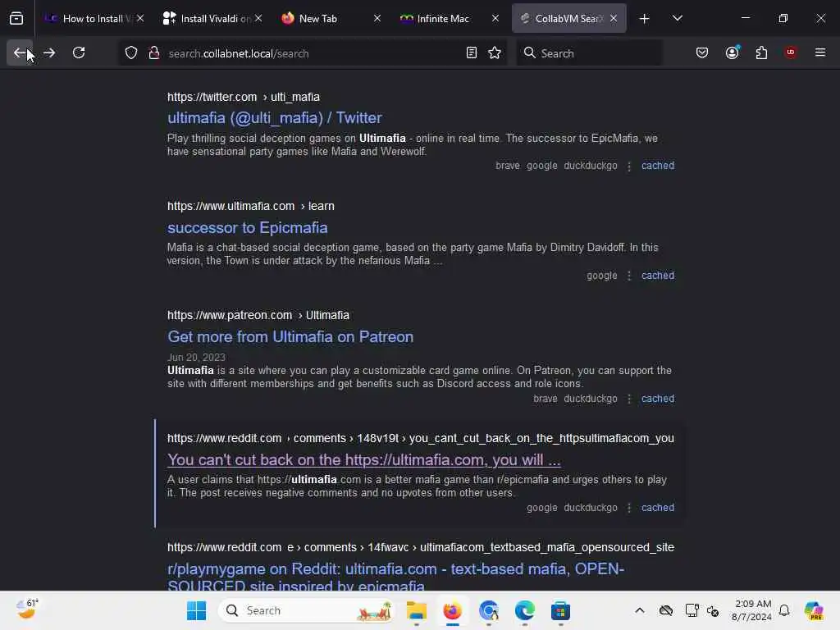The height and width of the screenshot is (630, 840).
Task: Close the Infinite Mac tab
Action: [495, 19]
